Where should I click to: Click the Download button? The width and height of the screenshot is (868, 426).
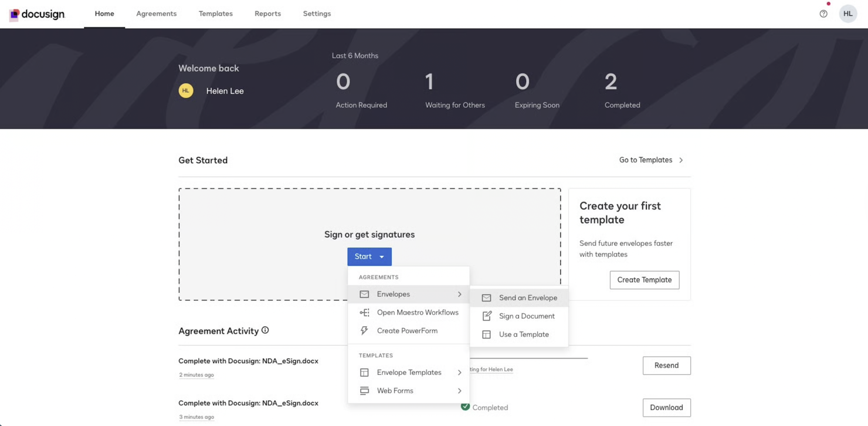coord(666,407)
